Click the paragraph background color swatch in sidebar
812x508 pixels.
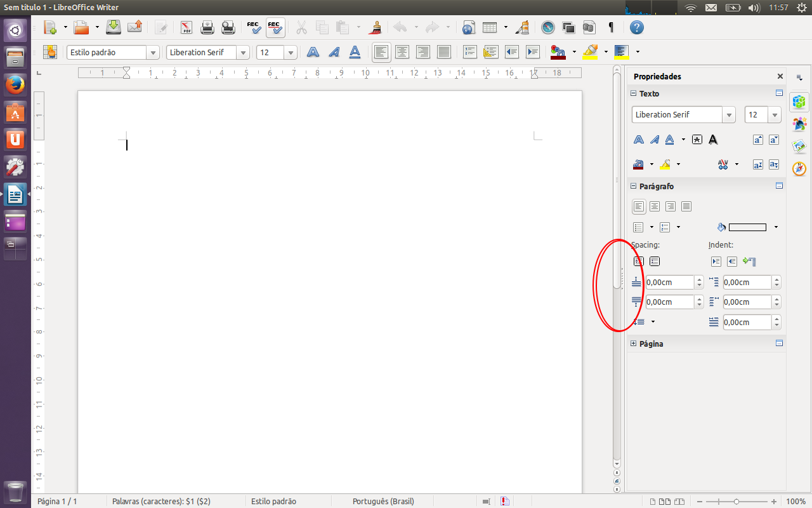(x=747, y=227)
